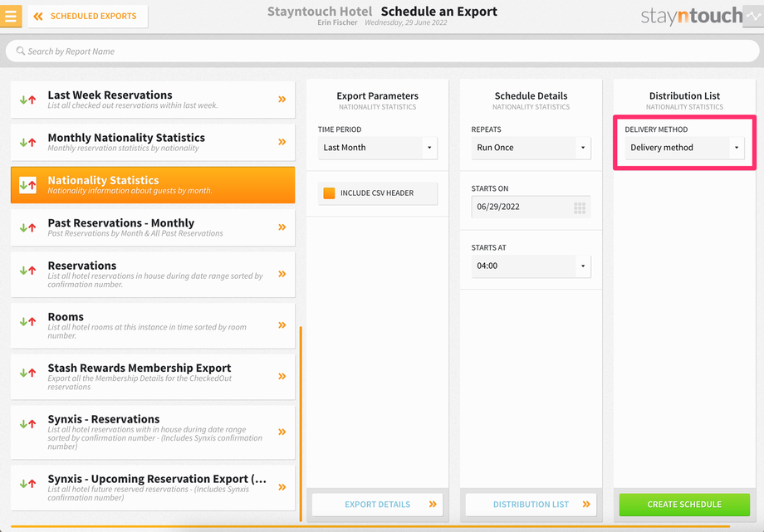Click the stayntouch logo
The width and height of the screenshot is (764, 532).
(692, 16)
